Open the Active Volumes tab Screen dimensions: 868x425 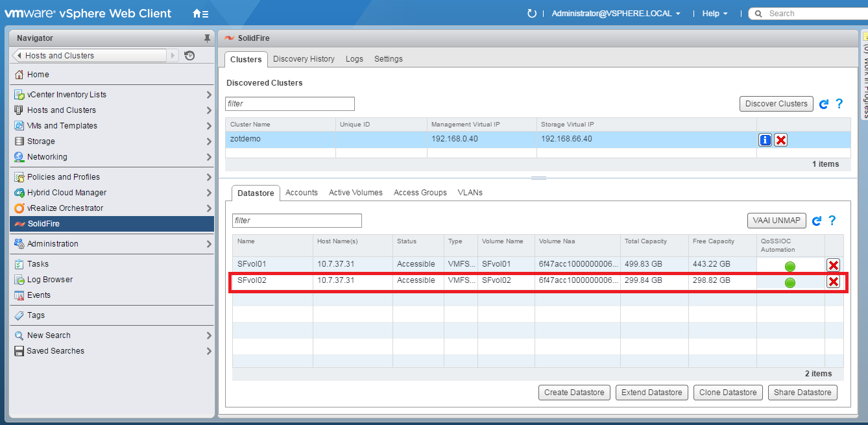pyautogui.click(x=356, y=193)
